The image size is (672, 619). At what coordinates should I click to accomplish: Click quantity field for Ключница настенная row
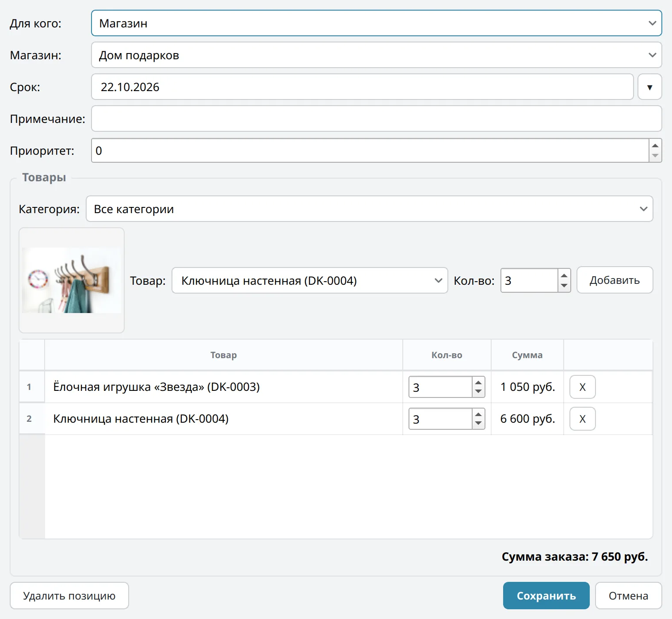(x=440, y=419)
